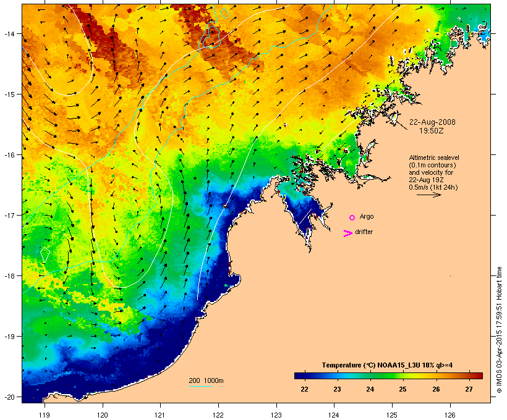Click latitude axis label -15
This screenshot has width=507, height=420.
tap(9, 94)
